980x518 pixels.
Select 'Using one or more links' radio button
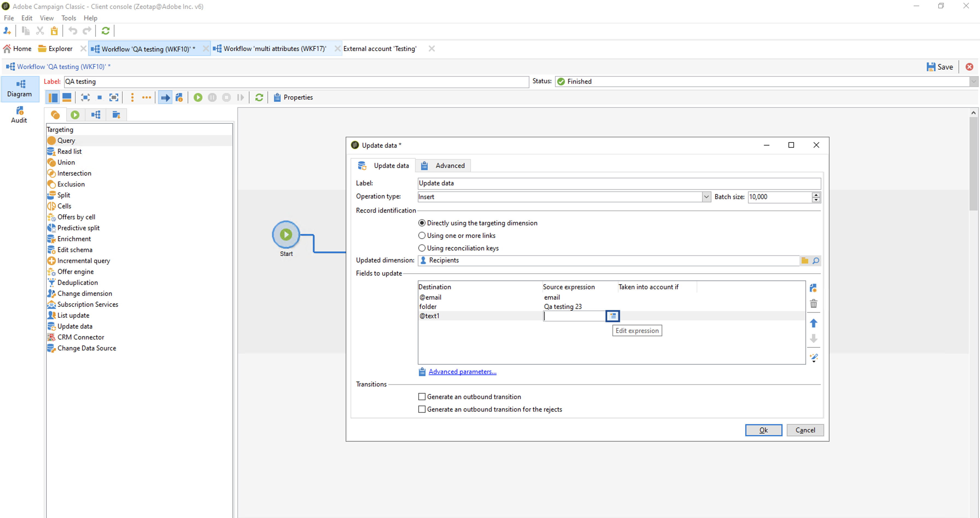422,235
